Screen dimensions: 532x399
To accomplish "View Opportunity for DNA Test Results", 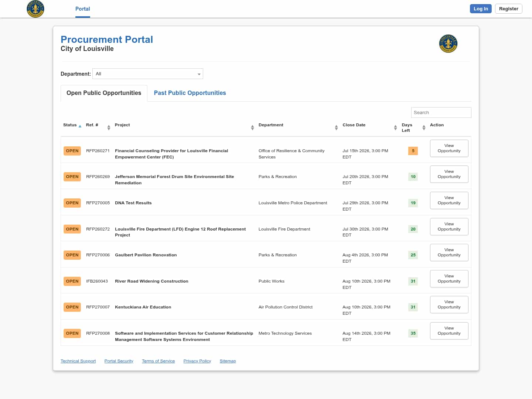I will pos(449,200).
